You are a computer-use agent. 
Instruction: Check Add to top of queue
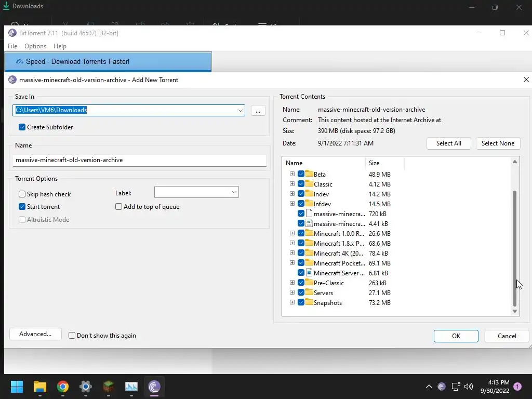point(119,207)
